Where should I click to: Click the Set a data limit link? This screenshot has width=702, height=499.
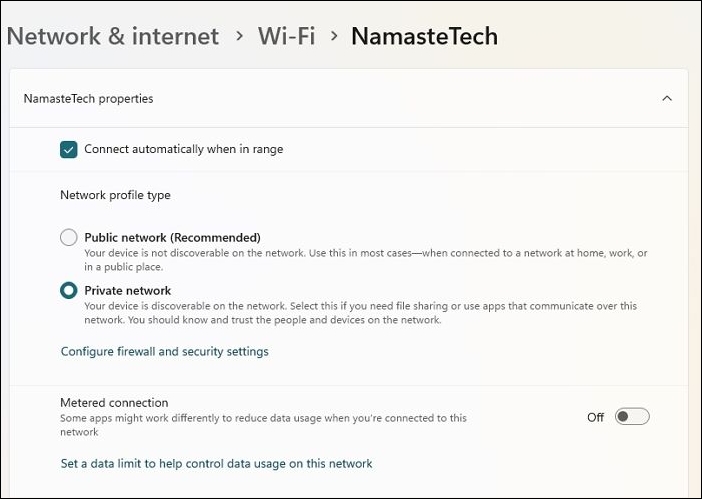pyautogui.click(x=216, y=464)
